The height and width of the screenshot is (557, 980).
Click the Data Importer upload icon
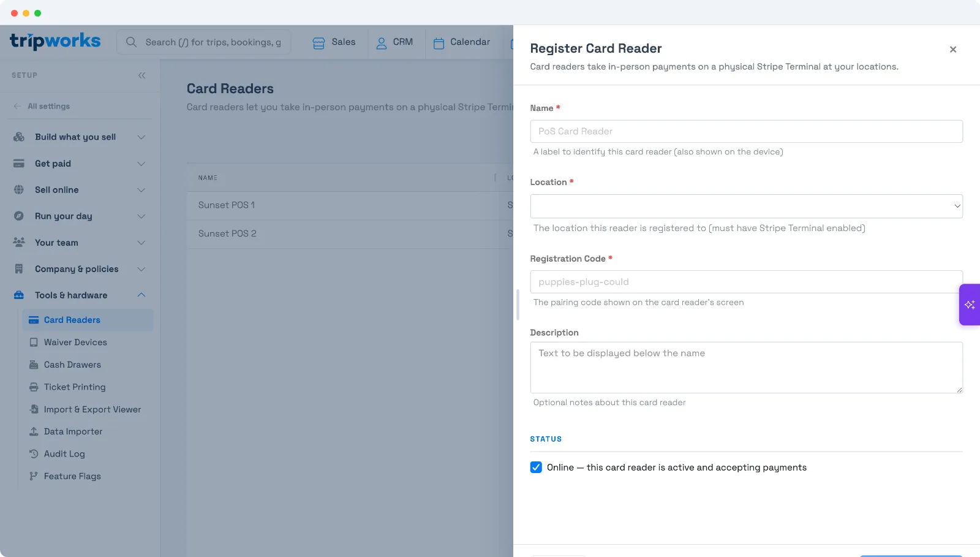point(34,431)
